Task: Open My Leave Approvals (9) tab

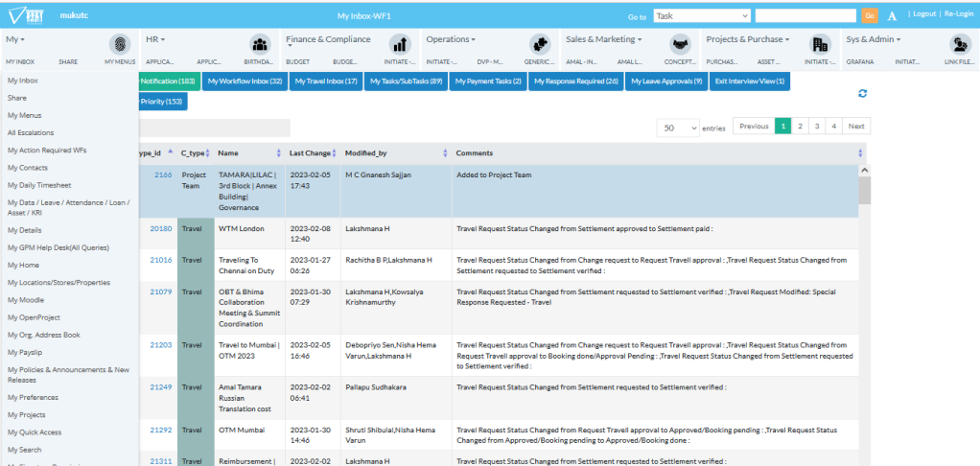Action: [666, 82]
